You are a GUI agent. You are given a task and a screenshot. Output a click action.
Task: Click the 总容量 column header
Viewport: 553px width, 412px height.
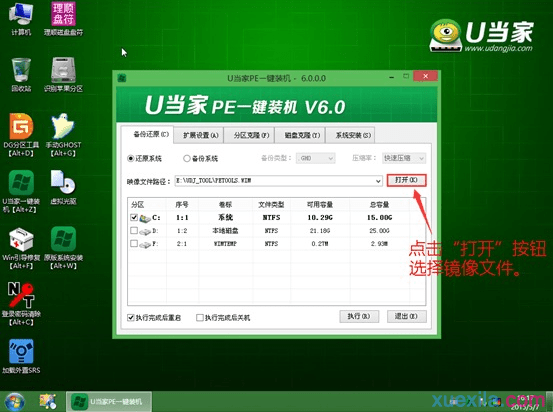379,205
